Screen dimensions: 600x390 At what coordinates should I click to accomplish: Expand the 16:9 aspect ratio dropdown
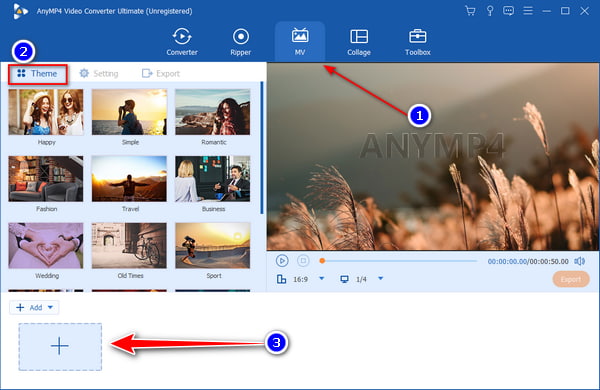click(322, 279)
